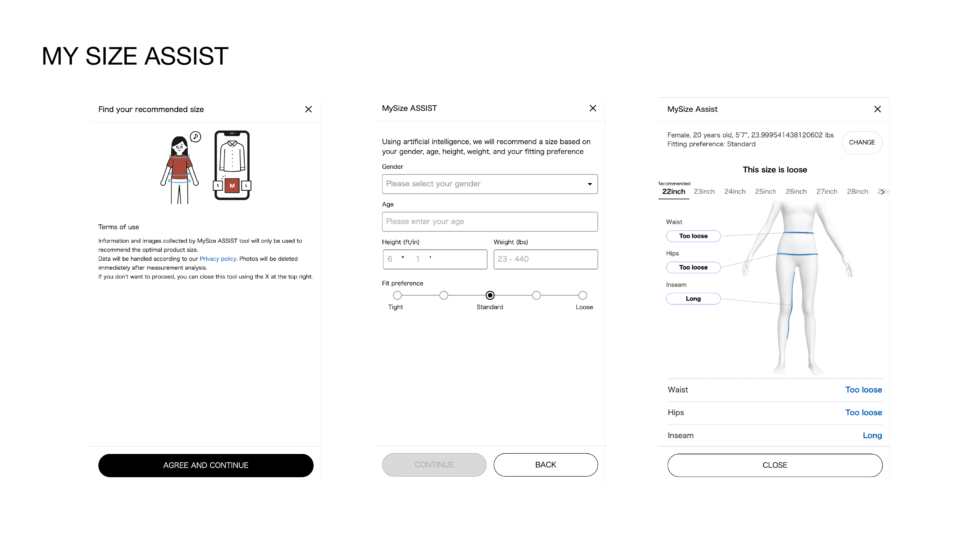Select the 28inch size tab
The image size is (980, 551).
coord(857,191)
